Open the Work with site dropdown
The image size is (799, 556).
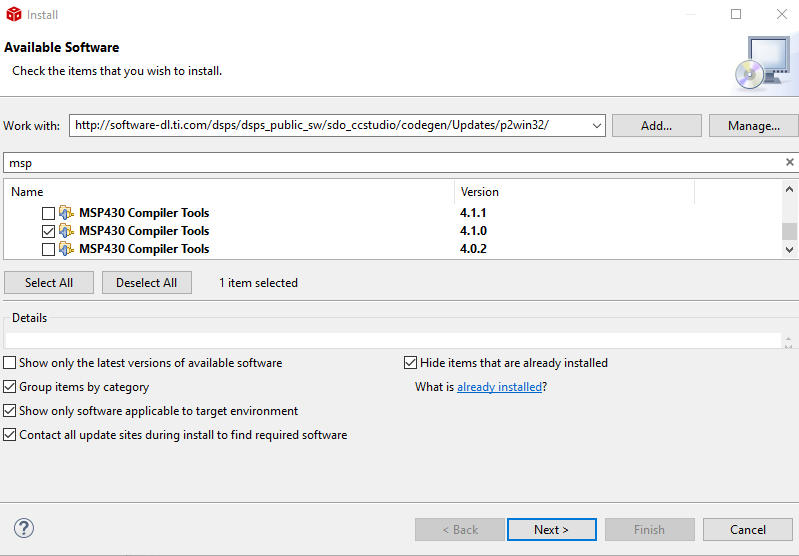click(597, 126)
